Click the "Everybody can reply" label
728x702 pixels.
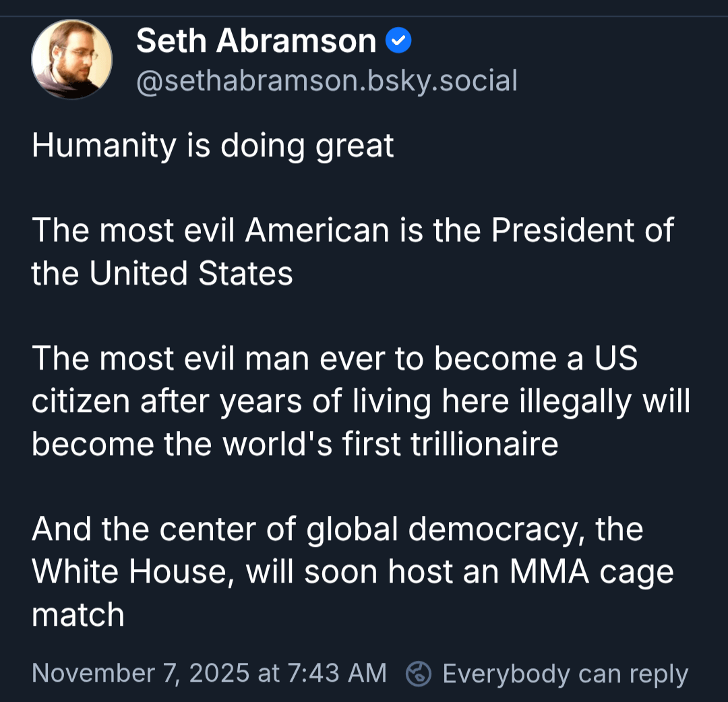point(565,674)
